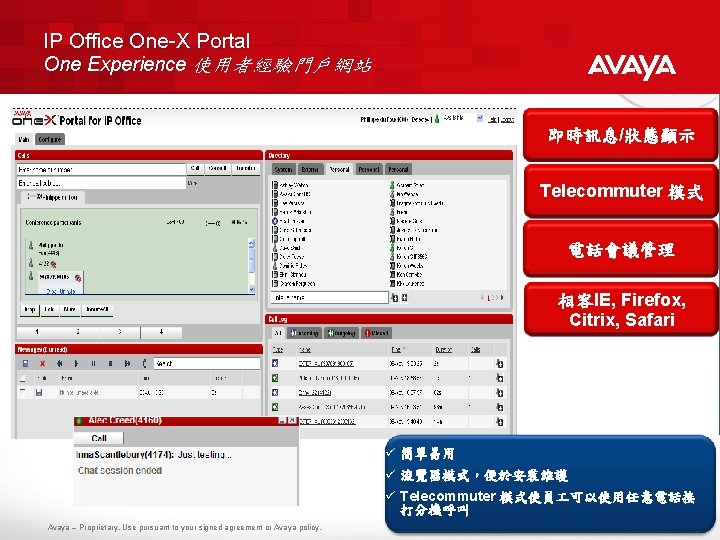Click the Logout link at top right
This screenshot has height=540, width=720.
tap(507, 119)
